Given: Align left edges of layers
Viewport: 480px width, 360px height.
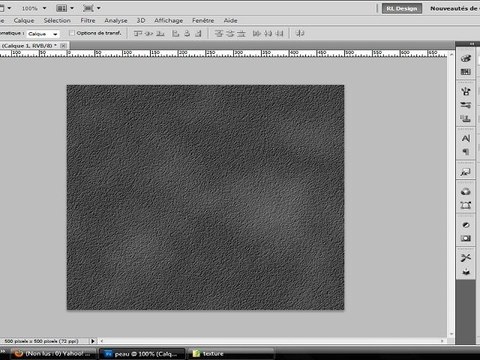Looking at the screenshot, I should 175,33.
